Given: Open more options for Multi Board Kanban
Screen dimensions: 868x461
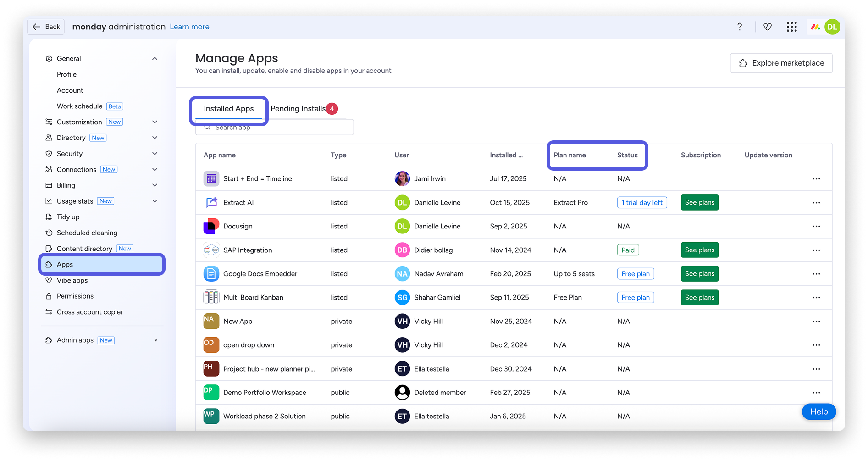Looking at the screenshot, I should pos(816,297).
